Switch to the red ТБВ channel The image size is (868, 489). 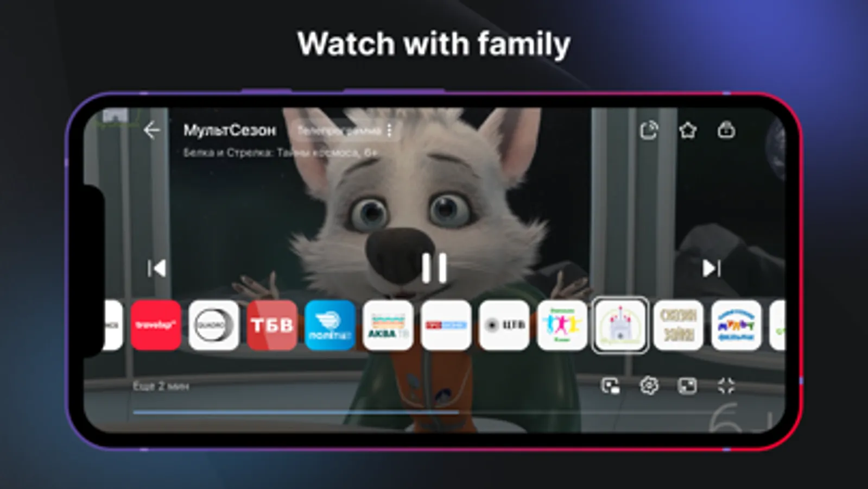(272, 325)
